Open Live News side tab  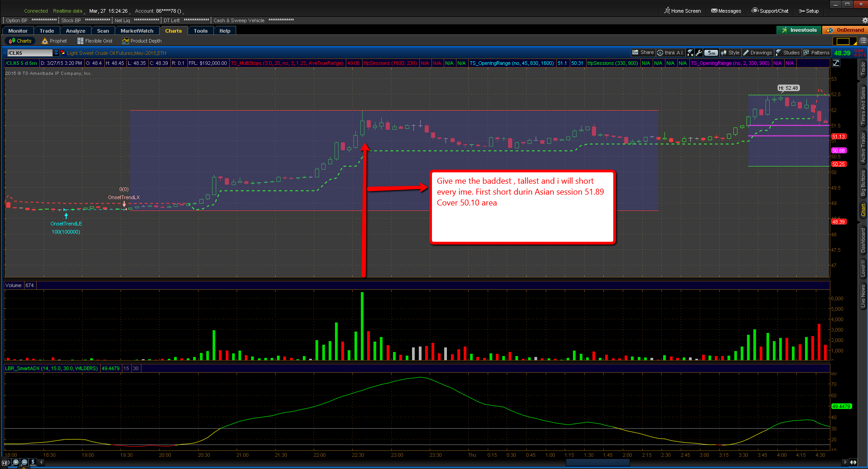(x=863, y=296)
